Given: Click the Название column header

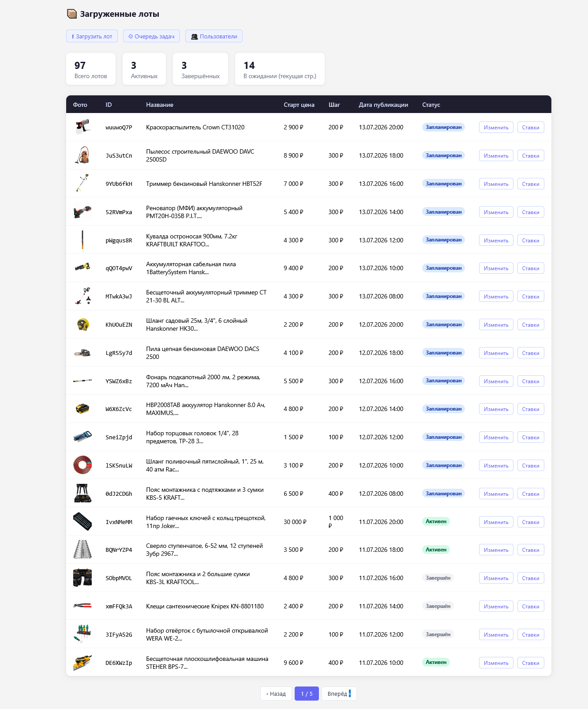Looking at the screenshot, I should (160, 105).
